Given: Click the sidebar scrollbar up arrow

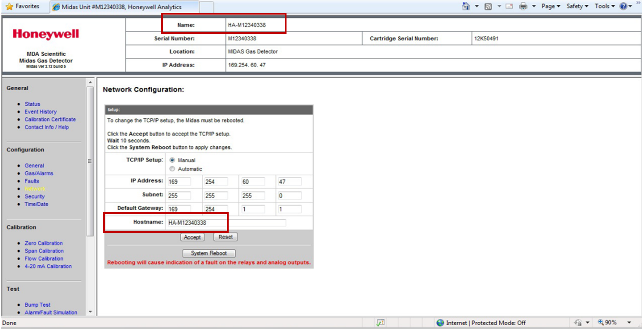Looking at the screenshot, I should [90, 83].
